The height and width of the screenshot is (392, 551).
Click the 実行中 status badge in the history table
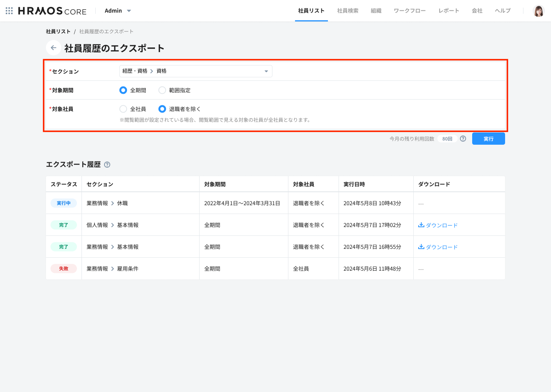click(64, 203)
